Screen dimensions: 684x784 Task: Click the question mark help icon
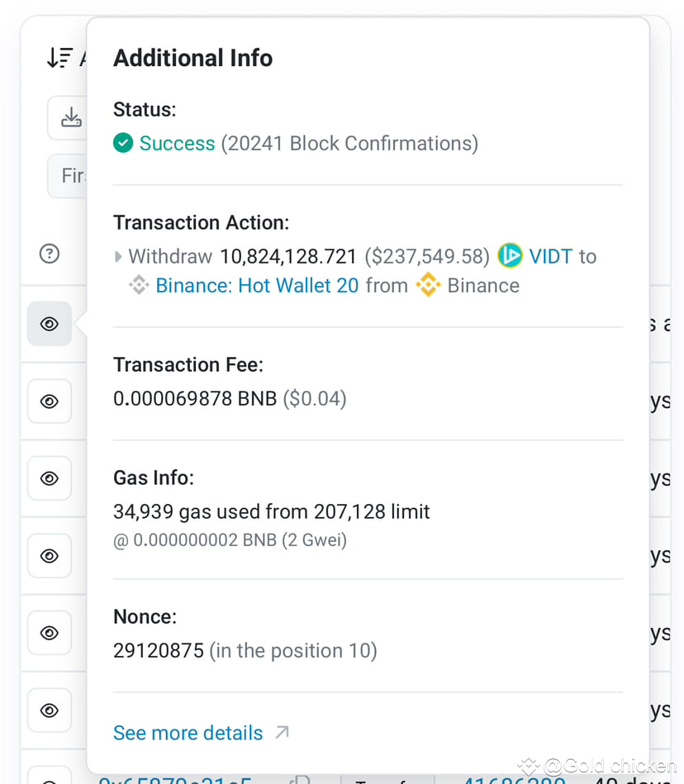[x=50, y=254]
